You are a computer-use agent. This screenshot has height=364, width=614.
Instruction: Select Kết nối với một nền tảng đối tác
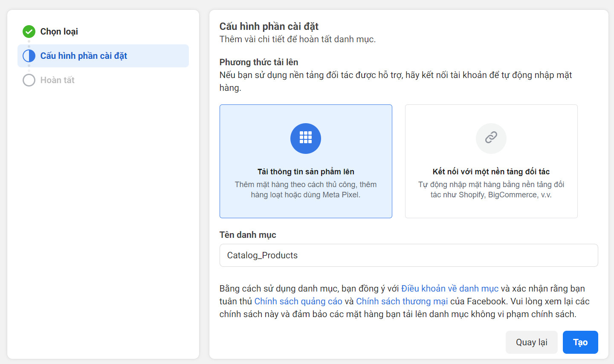click(x=491, y=161)
